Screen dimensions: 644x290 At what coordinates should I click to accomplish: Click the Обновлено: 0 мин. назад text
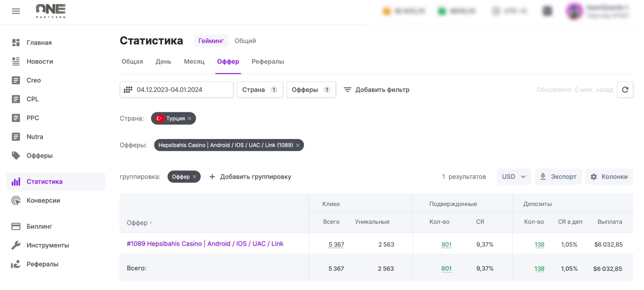click(x=575, y=90)
